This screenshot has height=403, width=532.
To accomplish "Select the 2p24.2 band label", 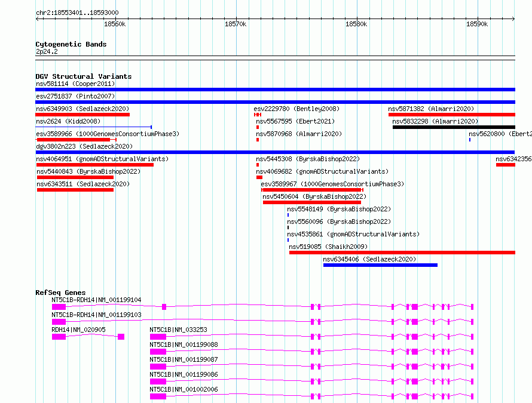I will click(x=47, y=51).
